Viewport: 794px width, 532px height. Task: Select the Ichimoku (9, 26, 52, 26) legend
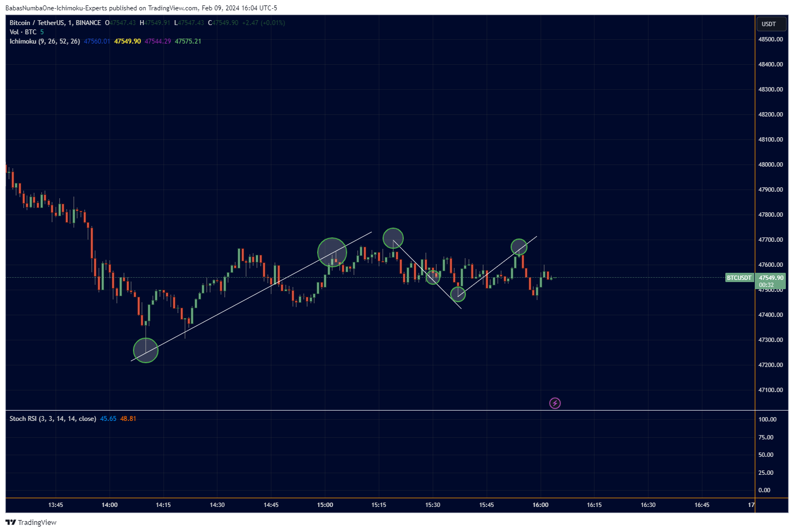click(45, 41)
